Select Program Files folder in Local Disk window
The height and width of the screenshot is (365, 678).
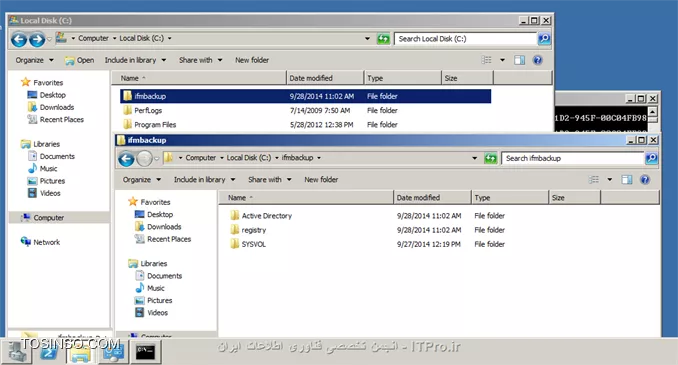[155, 125]
